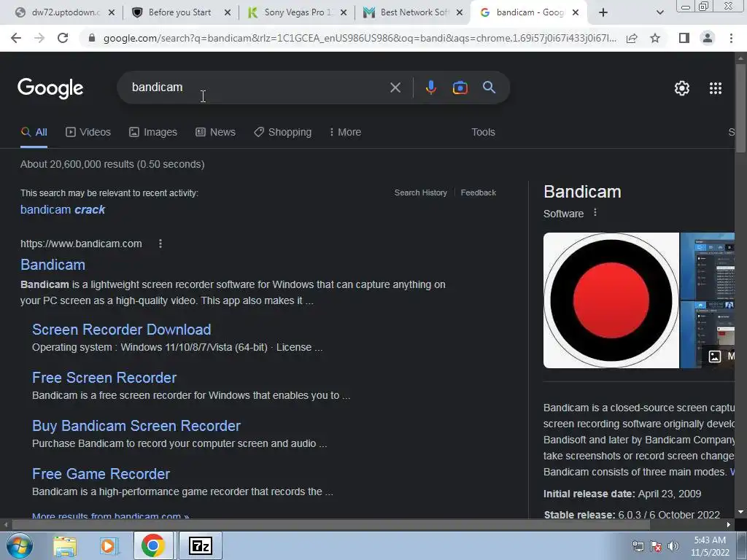
Task: Click the taskbar clock and date
Action: (x=710, y=546)
